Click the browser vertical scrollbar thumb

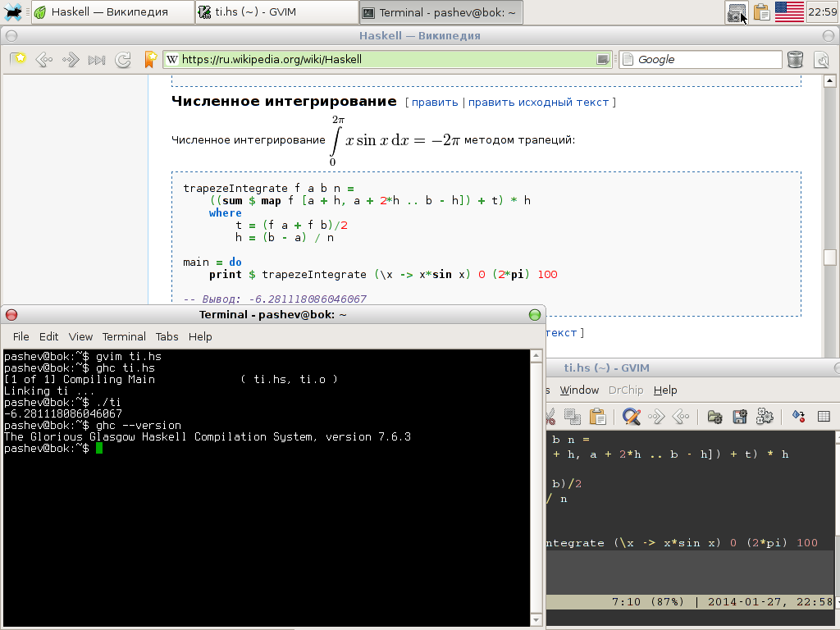click(x=829, y=257)
